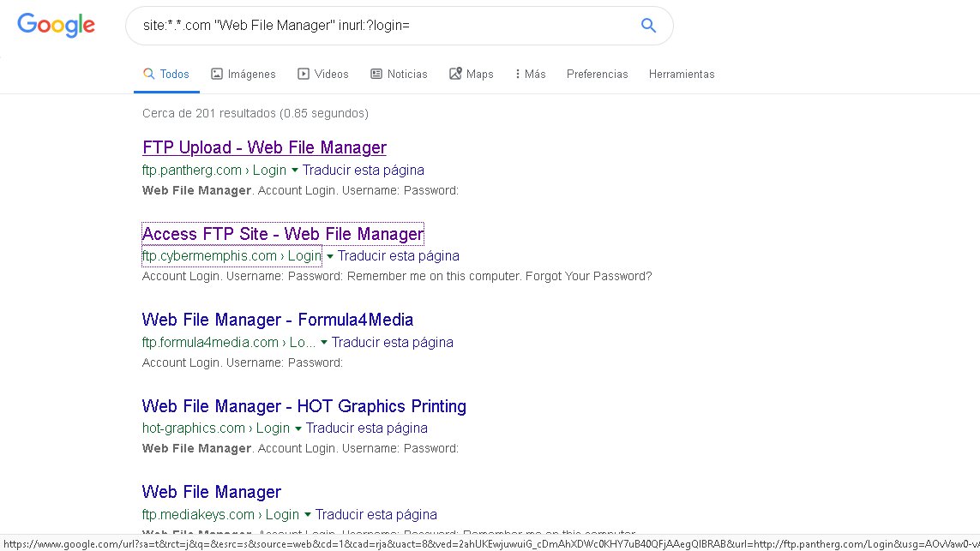This screenshot has height=551, width=980.
Task: Open Preferencias
Action: click(597, 74)
